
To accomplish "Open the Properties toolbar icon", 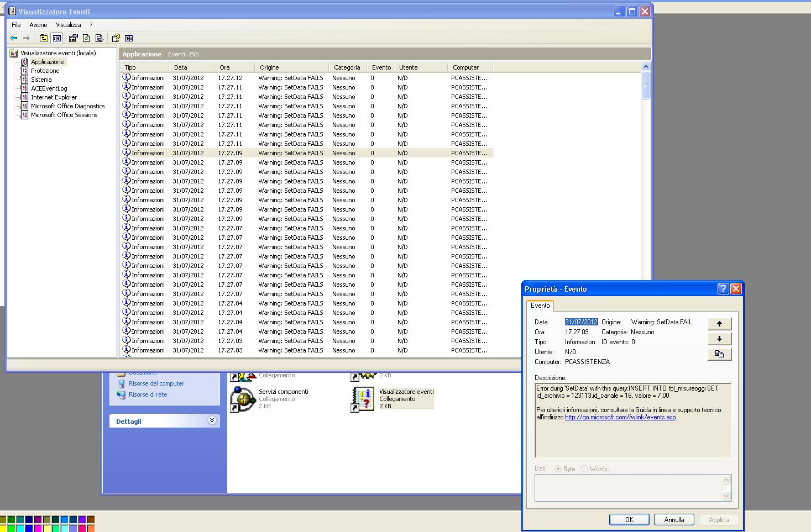I will pyautogui.click(x=73, y=38).
